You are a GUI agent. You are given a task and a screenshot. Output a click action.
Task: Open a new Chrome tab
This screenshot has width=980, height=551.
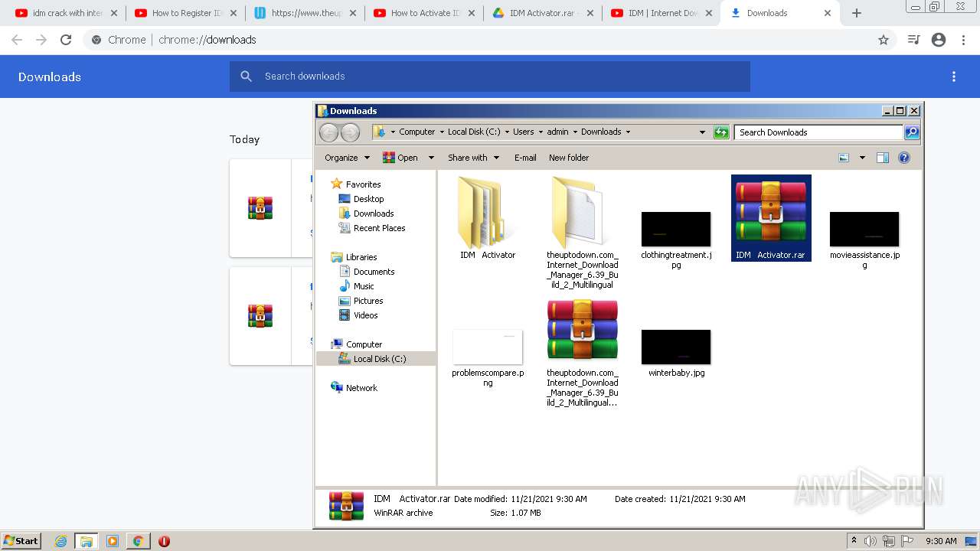pos(857,13)
